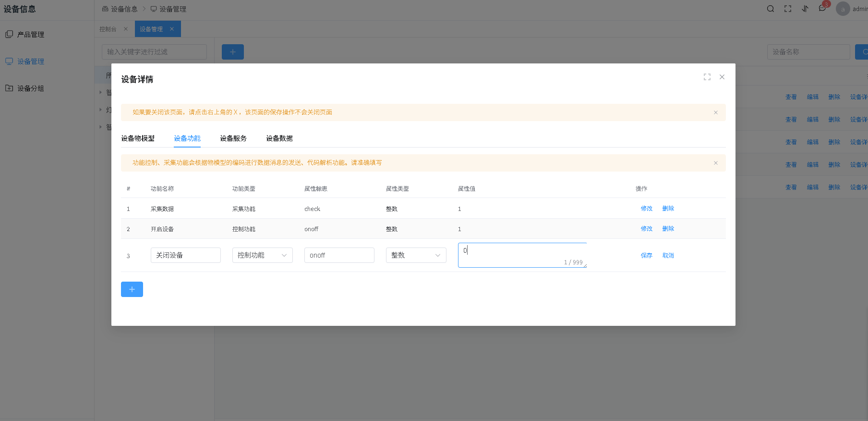Click the blue plus button to add function row

point(132,289)
